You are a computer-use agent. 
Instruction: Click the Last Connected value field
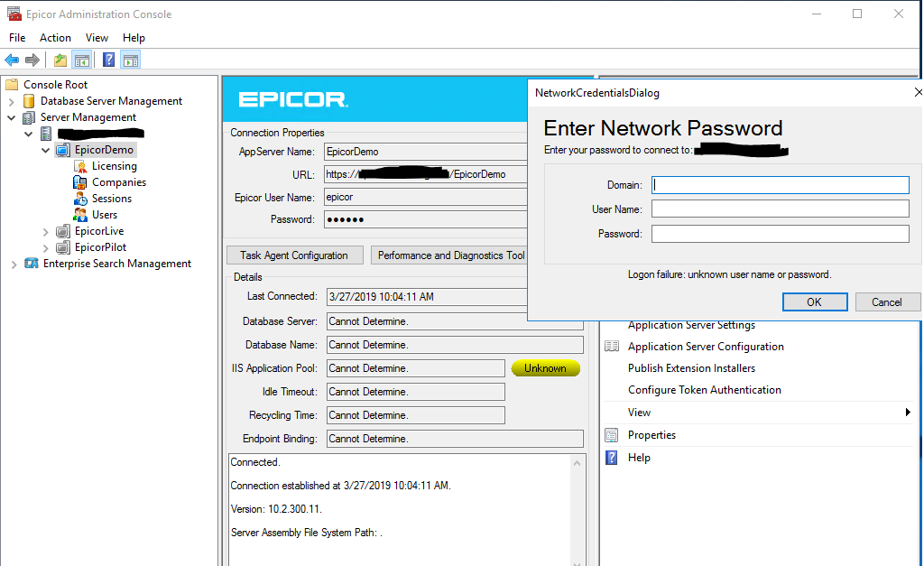pyautogui.click(x=427, y=297)
